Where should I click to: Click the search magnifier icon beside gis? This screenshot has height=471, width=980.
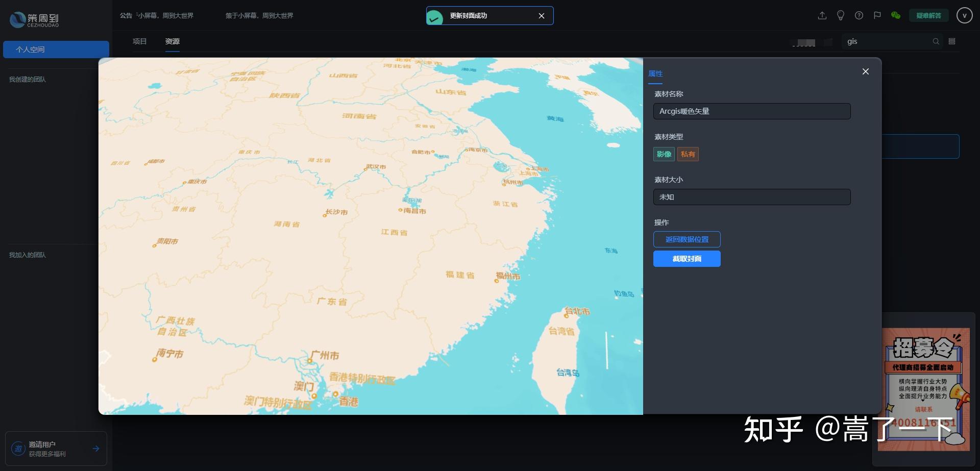click(x=936, y=41)
